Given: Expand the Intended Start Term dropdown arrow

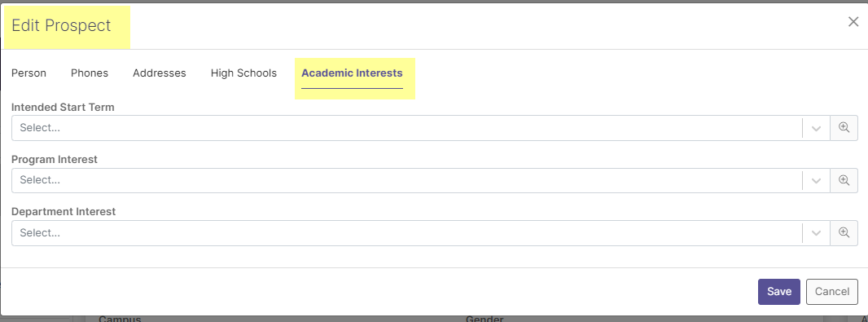Looking at the screenshot, I should click(x=816, y=128).
